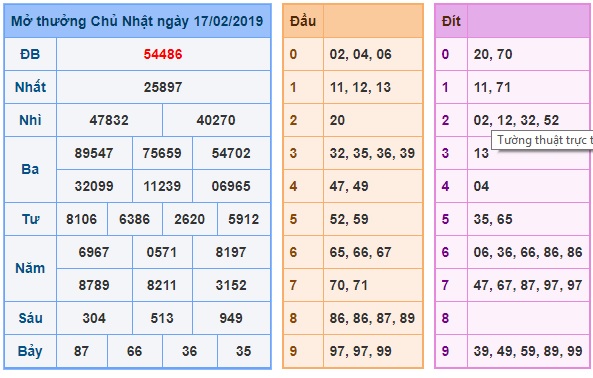Screen dimensions: 593x378
Task: Click Đầu values '97, 97, 99'
Action: (360, 351)
